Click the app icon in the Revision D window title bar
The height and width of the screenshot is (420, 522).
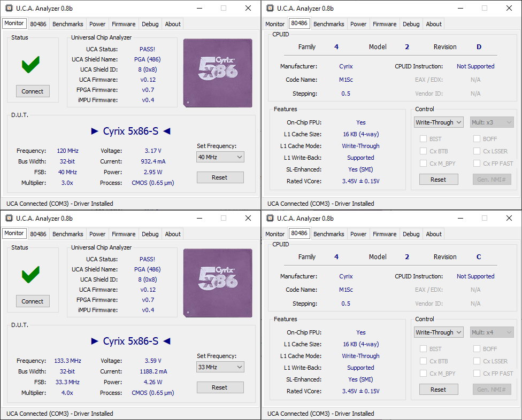click(270, 9)
